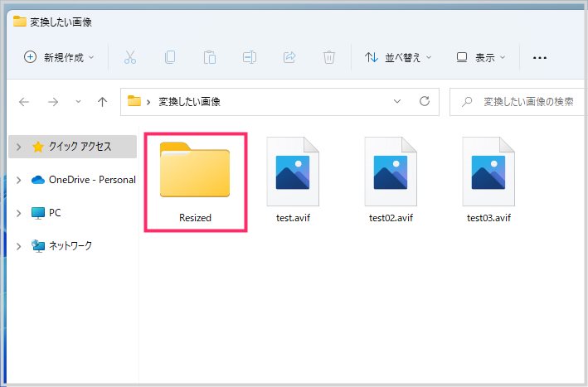
Task: Select the test03.avif file thumbnail
Action: [488, 172]
